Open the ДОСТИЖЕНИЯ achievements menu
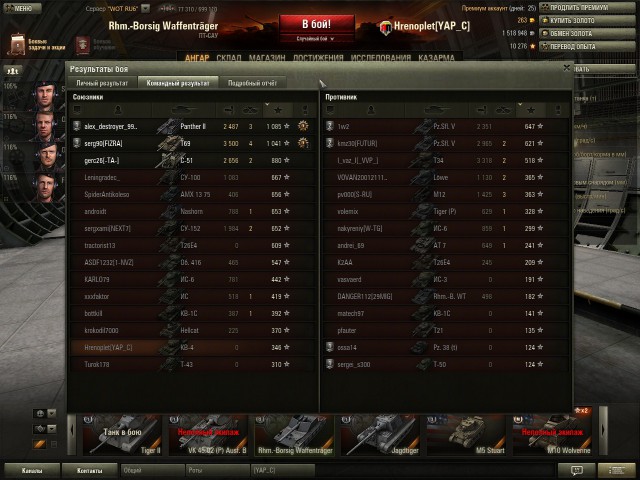This screenshot has height=480, width=640. [x=318, y=58]
